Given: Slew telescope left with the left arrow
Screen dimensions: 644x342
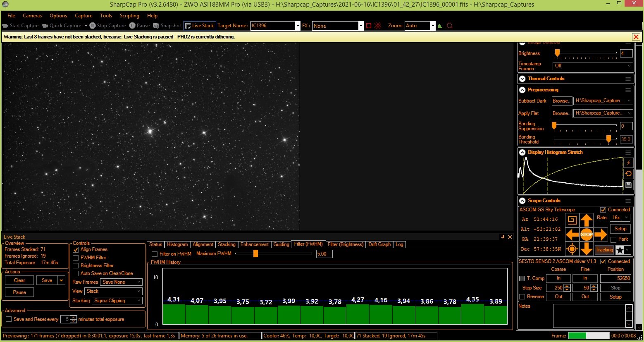Looking at the screenshot, I should click(572, 234).
